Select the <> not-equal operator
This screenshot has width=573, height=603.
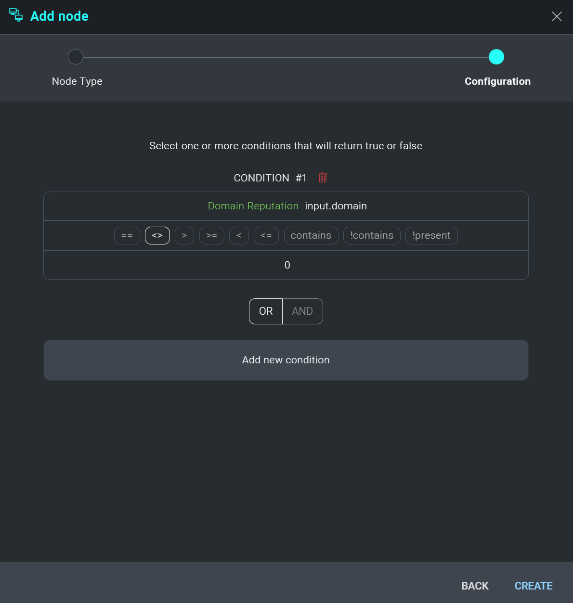(x=157, y=235)
